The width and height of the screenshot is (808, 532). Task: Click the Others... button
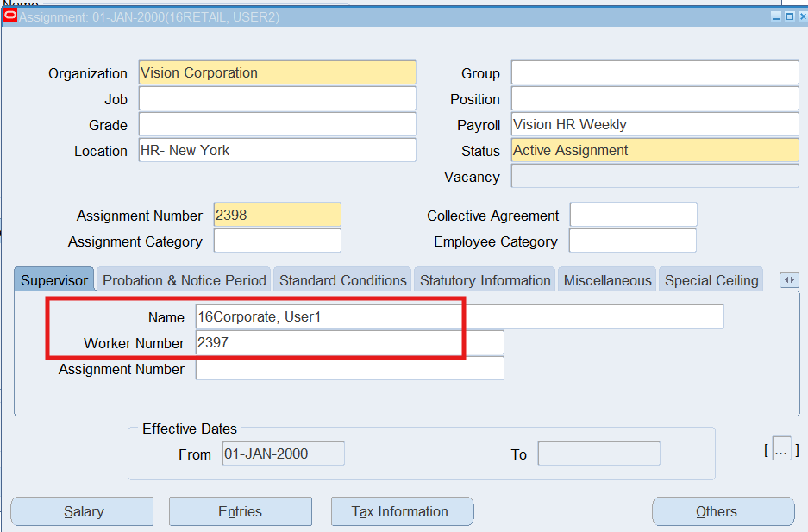coord(723,511)
